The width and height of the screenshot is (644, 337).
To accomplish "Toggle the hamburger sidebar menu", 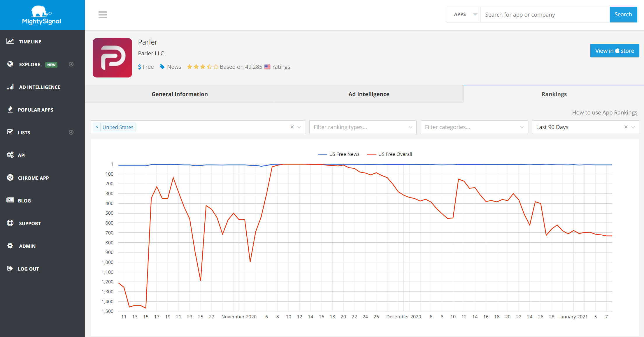I will [x=103, y=15].
